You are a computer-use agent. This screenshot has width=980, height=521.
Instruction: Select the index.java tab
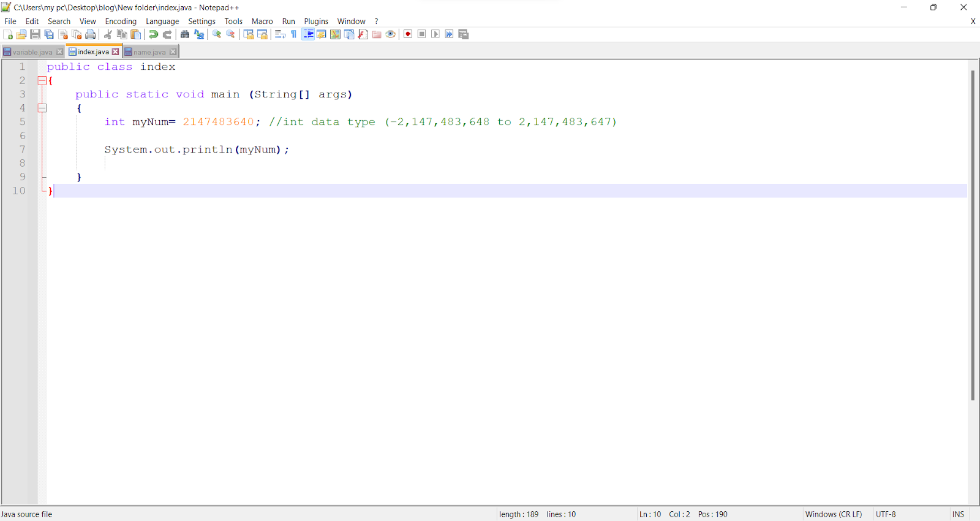pos(93,51)
